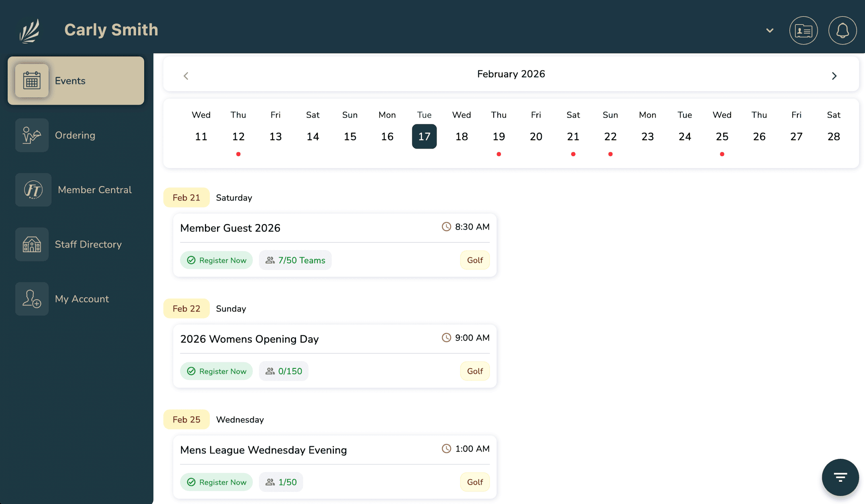Register Now for 2026 Womens Opening Day
The width and height of the screenshot is (865, 504).
pyautogui.click(x=217, y=371)
